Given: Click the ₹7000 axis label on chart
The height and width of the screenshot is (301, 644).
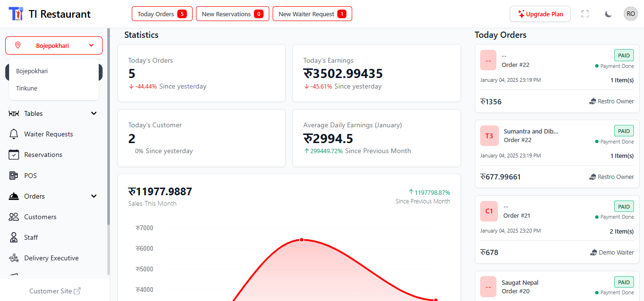Looking at the screenshot, I should (144, 228).
